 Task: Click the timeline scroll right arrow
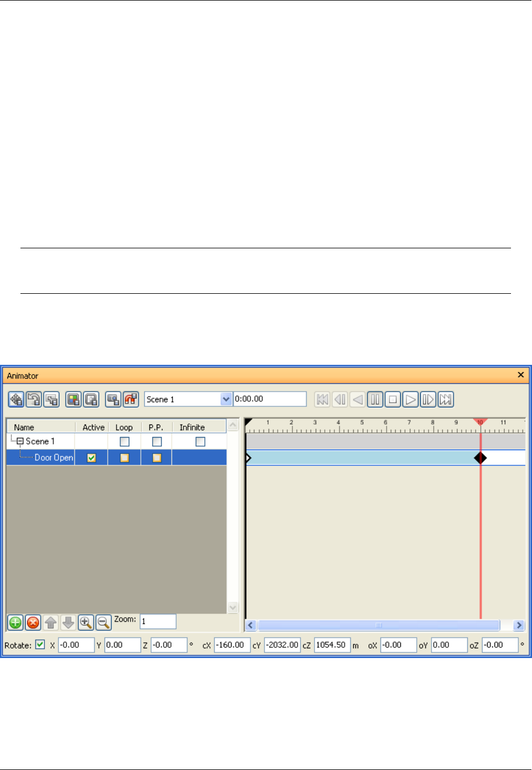(519, 625)
